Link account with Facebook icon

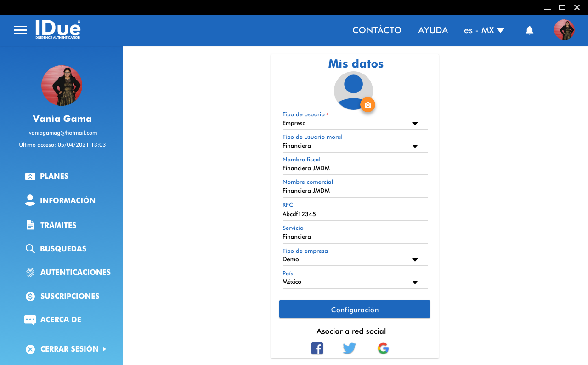click(317, 348)
